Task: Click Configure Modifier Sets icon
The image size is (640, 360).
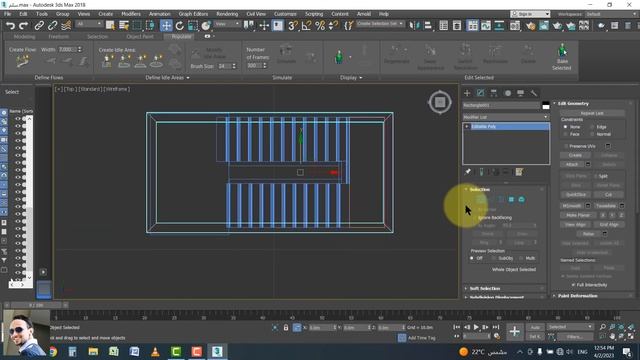Action: (x=519, y=172)
